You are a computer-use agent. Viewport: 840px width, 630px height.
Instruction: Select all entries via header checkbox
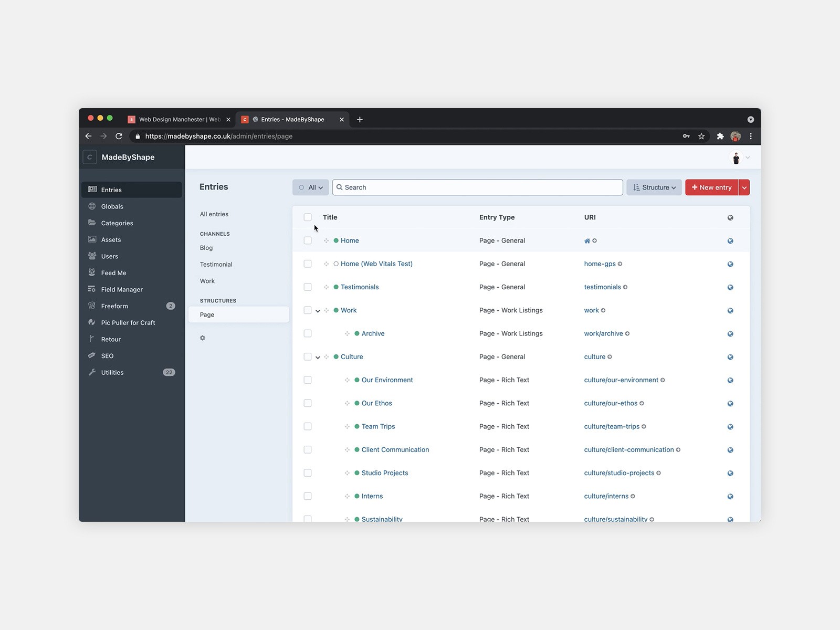(308, 217)
